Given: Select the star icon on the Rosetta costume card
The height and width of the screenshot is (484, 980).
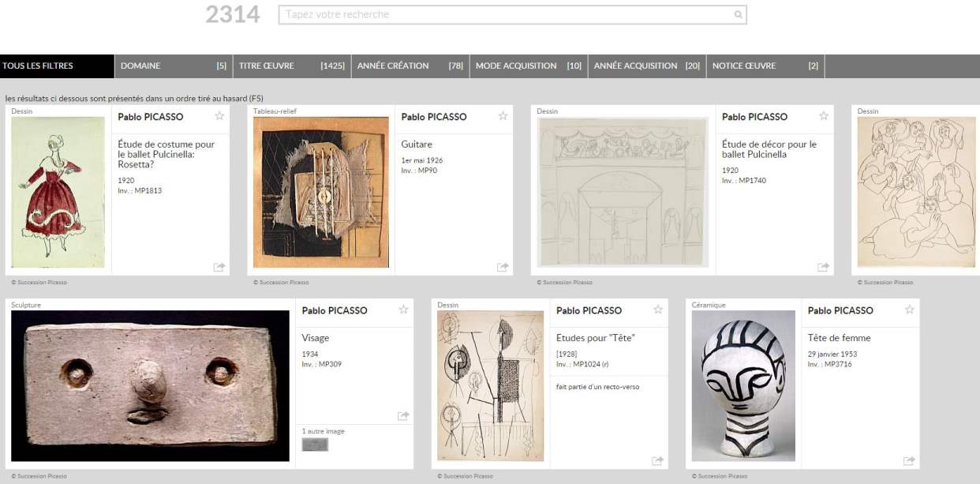Looking at the screenshot, I should (219, 116).
